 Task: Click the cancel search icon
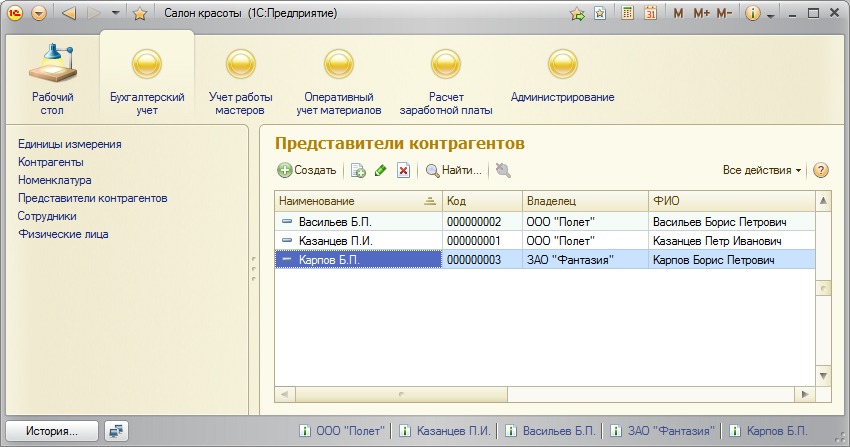[503, 170]
